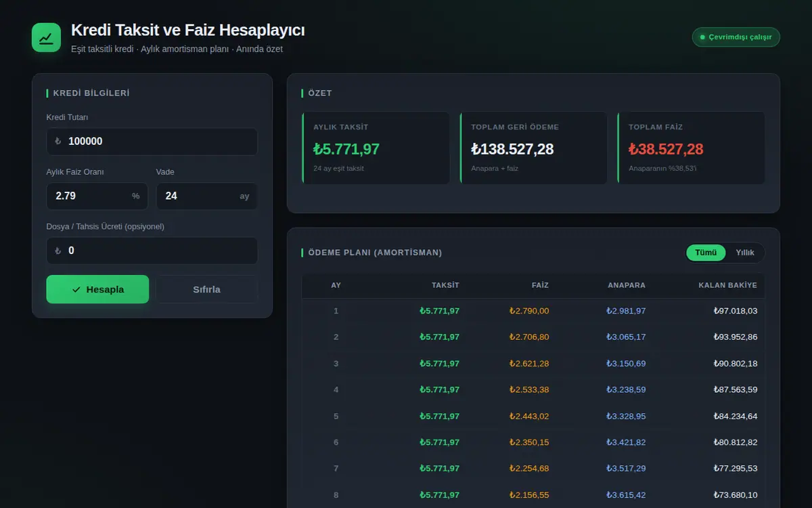
Task: Focus the Vade months input
Action: coord(206,196)
